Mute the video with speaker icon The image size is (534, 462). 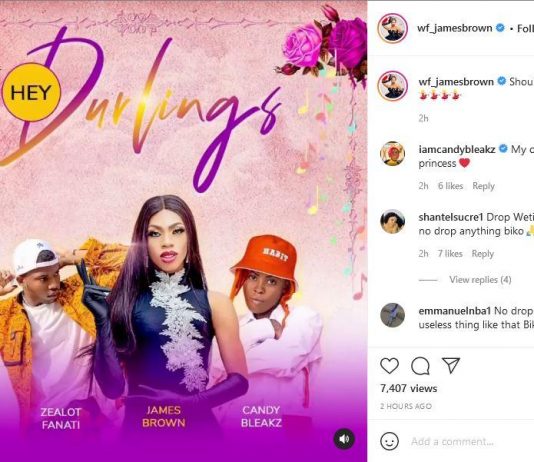(344, 439)
